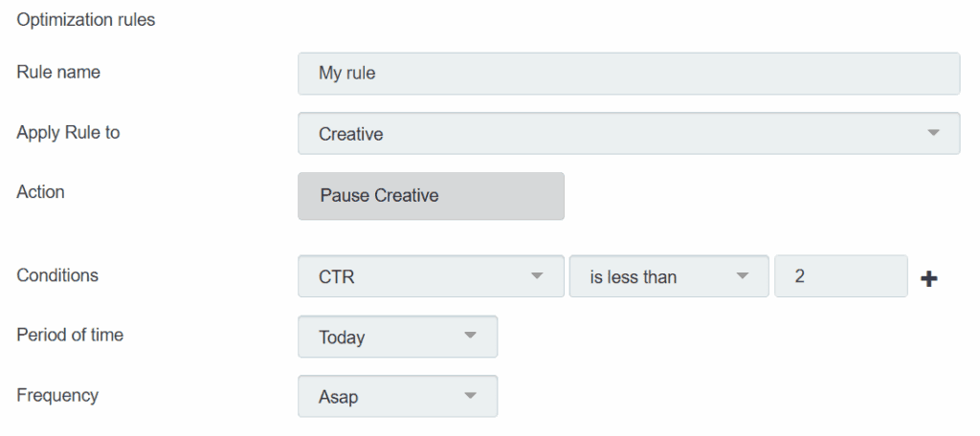Click the Conditions label text
Viewport: 980px width, 436px height.
pyautogui.click(x=57, y=275)
